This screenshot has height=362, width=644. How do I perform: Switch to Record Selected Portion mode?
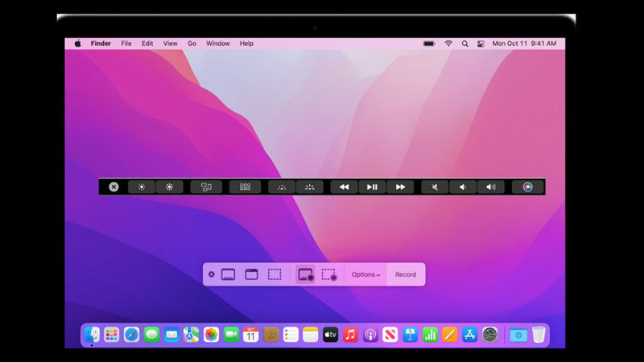click(x=328, y=274)
